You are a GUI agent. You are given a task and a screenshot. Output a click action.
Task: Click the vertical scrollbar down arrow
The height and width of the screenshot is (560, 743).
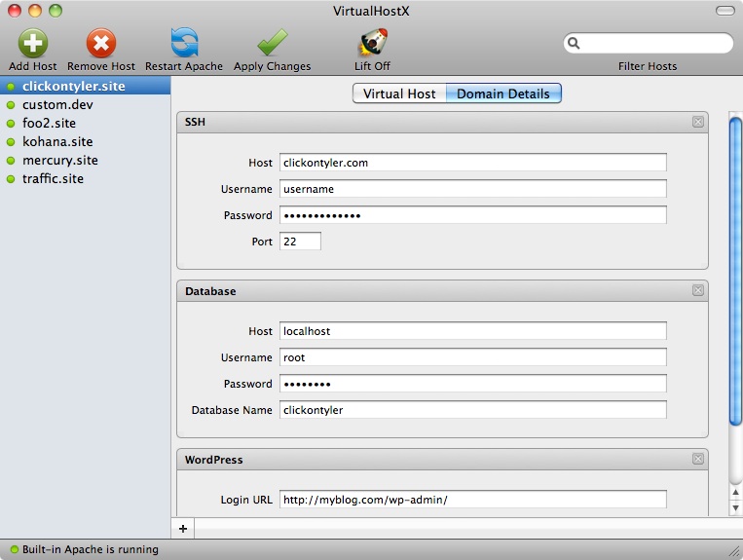pos(735,508)
